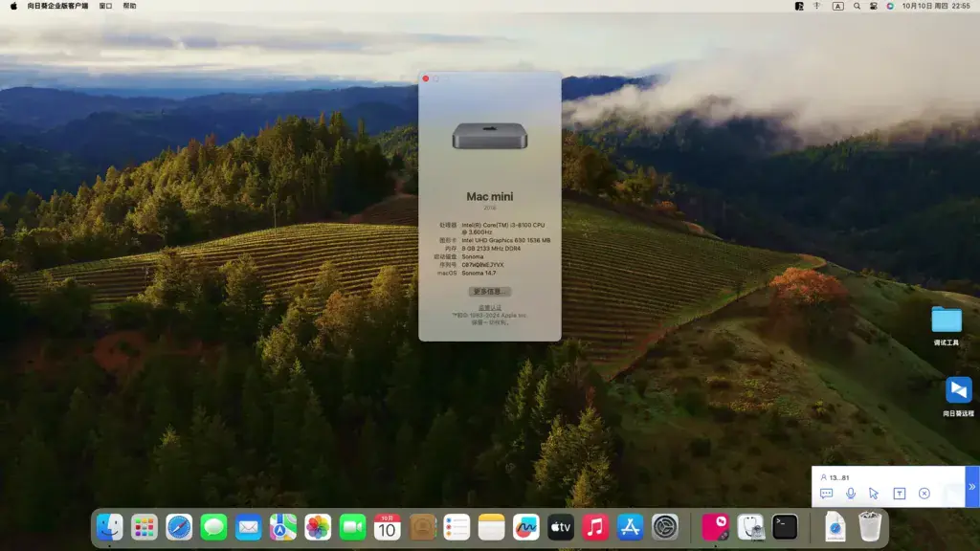The height and width of the screenshot is (551, 980).
Task: Click the Mac mini image in About window
Action: pyautogui.click(x=489, y=136)
